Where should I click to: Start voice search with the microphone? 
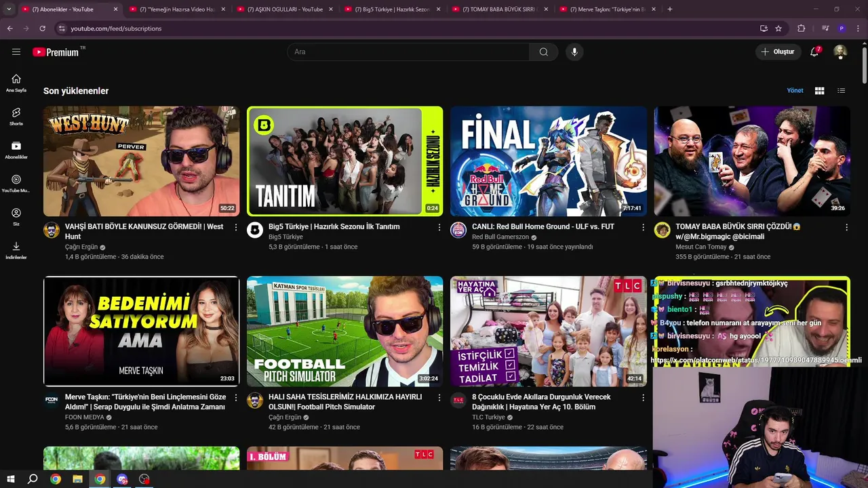coord(574,52)
